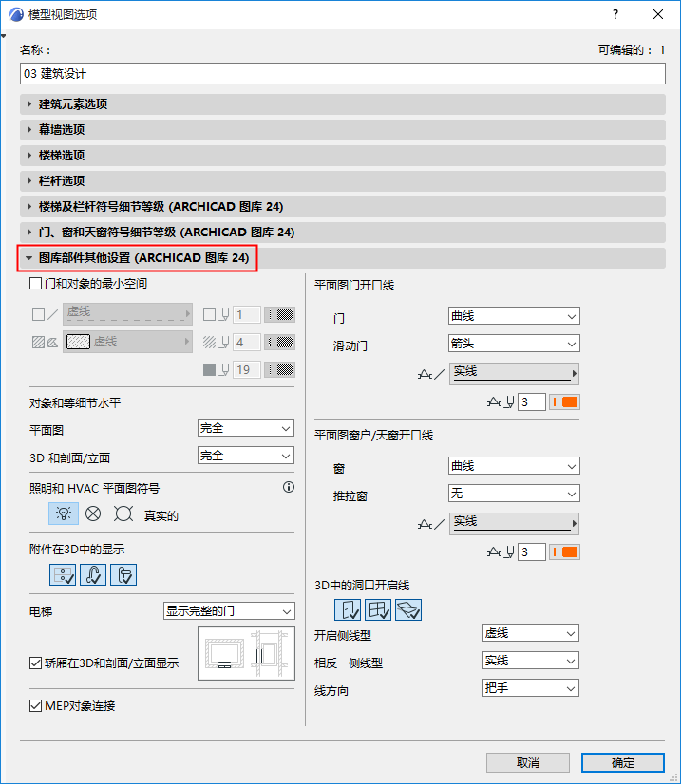
Task: Open the 3D 和剖面/立面 detail dropdown
Action: pyautogui.click(x=246, y=456)
